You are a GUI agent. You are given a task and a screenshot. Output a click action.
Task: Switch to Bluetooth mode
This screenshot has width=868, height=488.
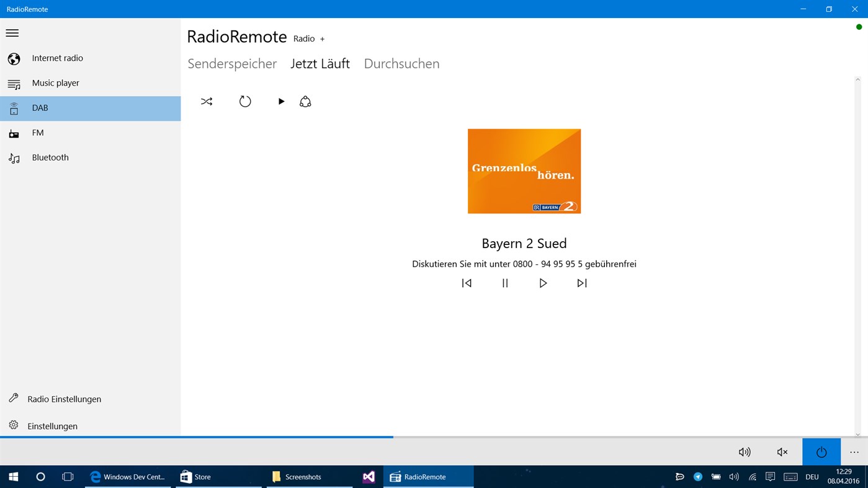coord(50,157)
